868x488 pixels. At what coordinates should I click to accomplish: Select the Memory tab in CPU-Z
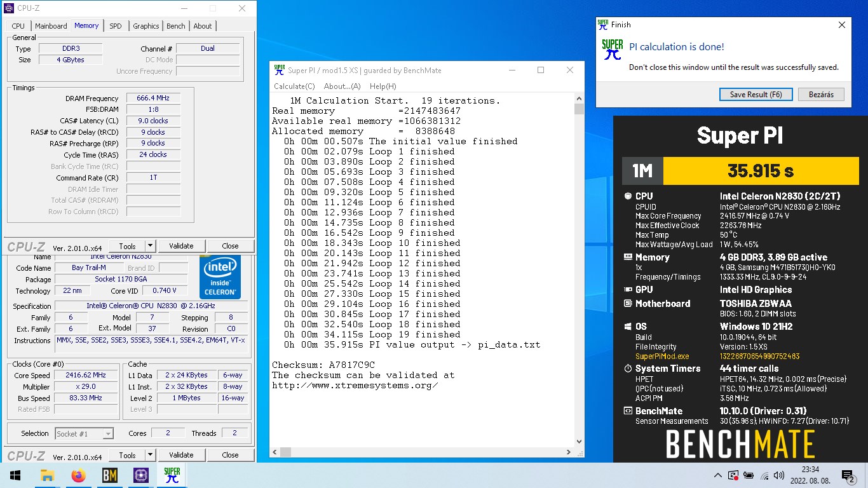pyautogui.click(x=86, y=25)
